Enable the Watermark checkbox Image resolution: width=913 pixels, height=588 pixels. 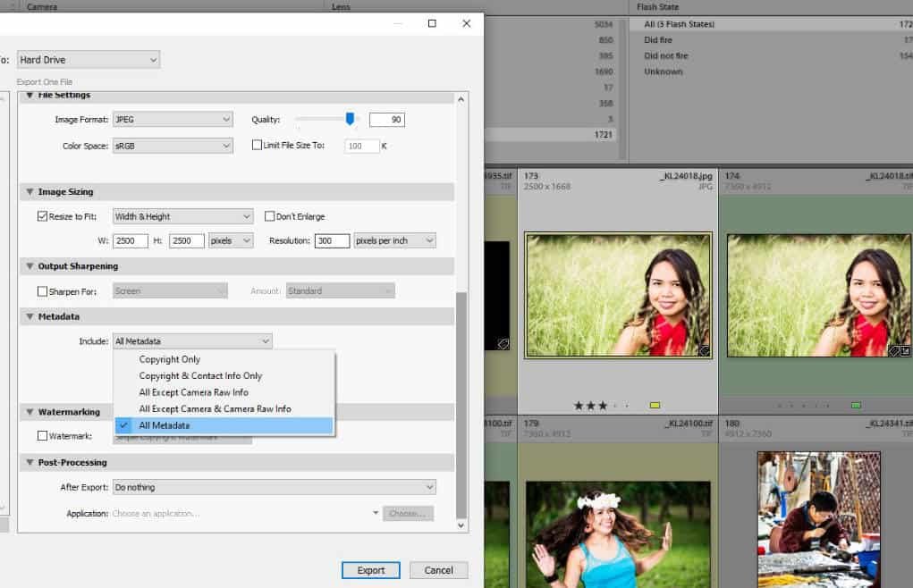click(43, 435)
